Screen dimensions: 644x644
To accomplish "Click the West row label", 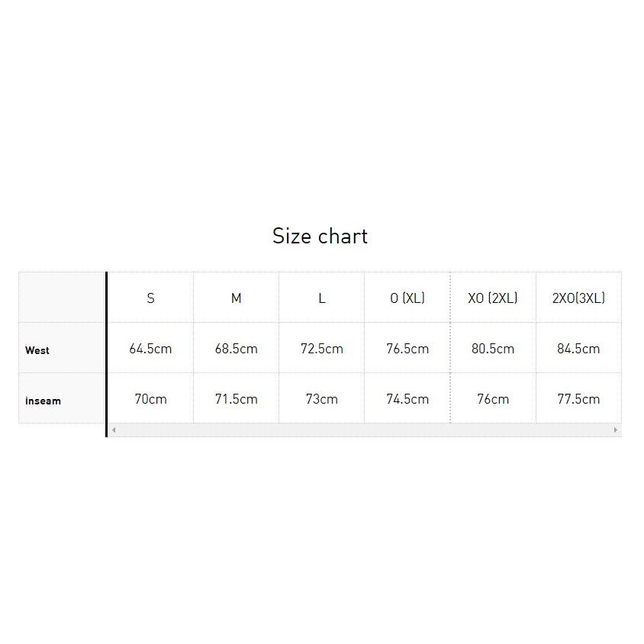I will tap(37, 350).
